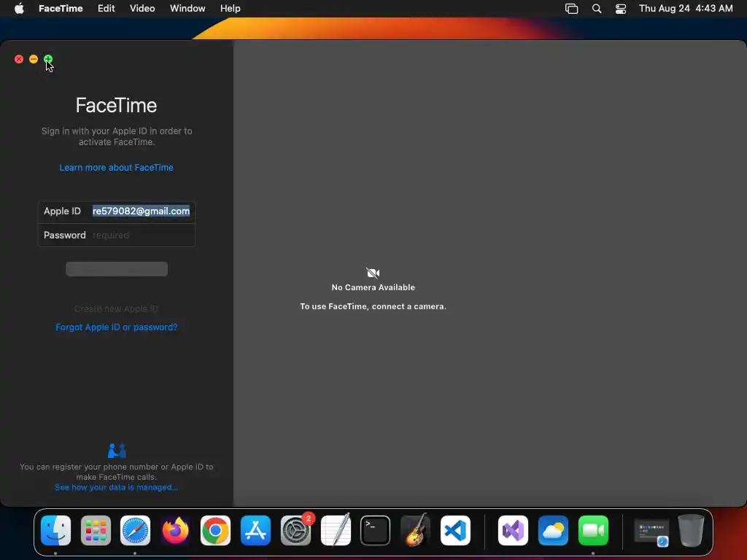Open the Video menu
The image size is (747, 560).
142,8
